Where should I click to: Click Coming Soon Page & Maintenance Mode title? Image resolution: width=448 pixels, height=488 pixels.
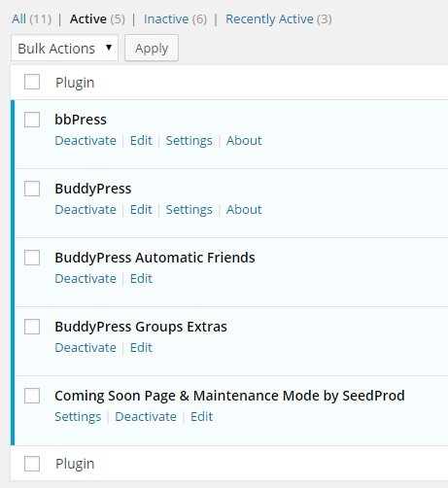click(229, 396)
